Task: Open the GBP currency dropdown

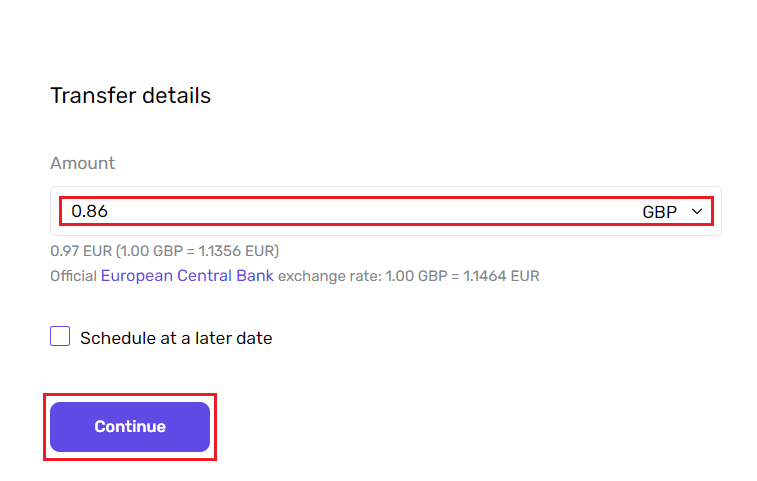Action: click(672, 212)
